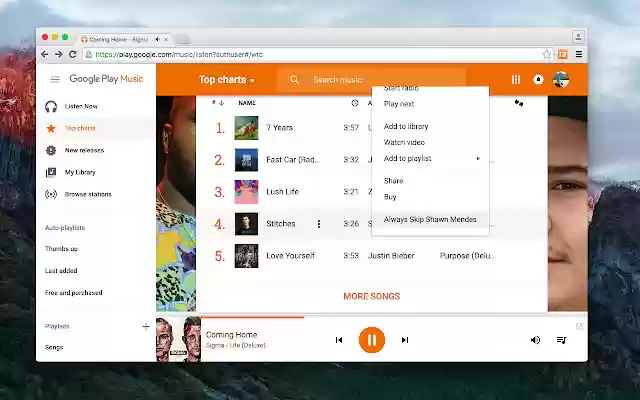Click the Coming Home song title
640x400 pixels.
coord(231,335)
